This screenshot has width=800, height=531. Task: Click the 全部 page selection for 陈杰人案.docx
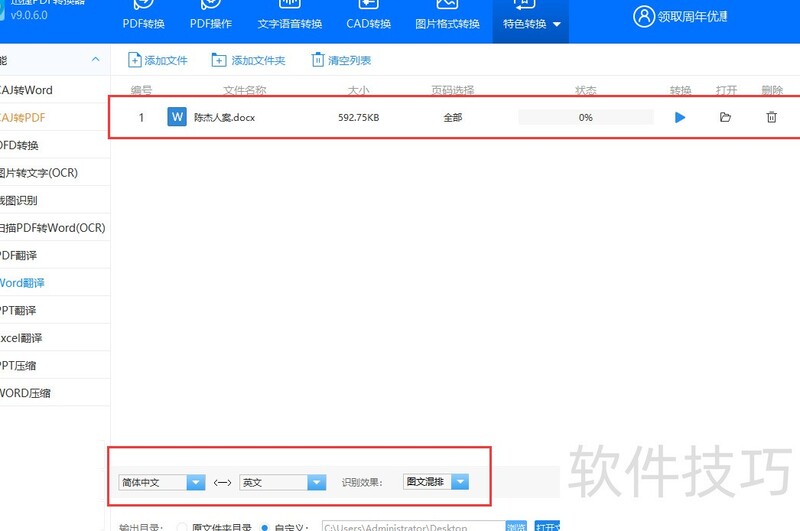(453, 117)
